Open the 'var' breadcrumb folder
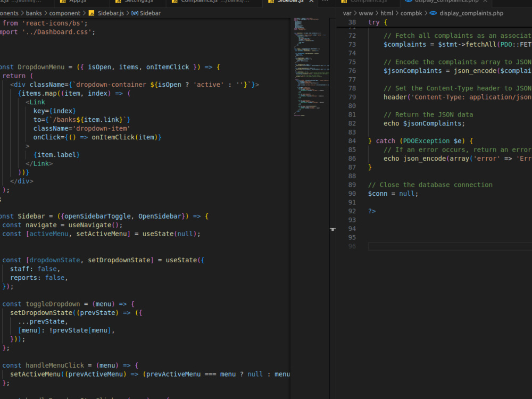This screenshot has height=399, width=532. point(347,13)
